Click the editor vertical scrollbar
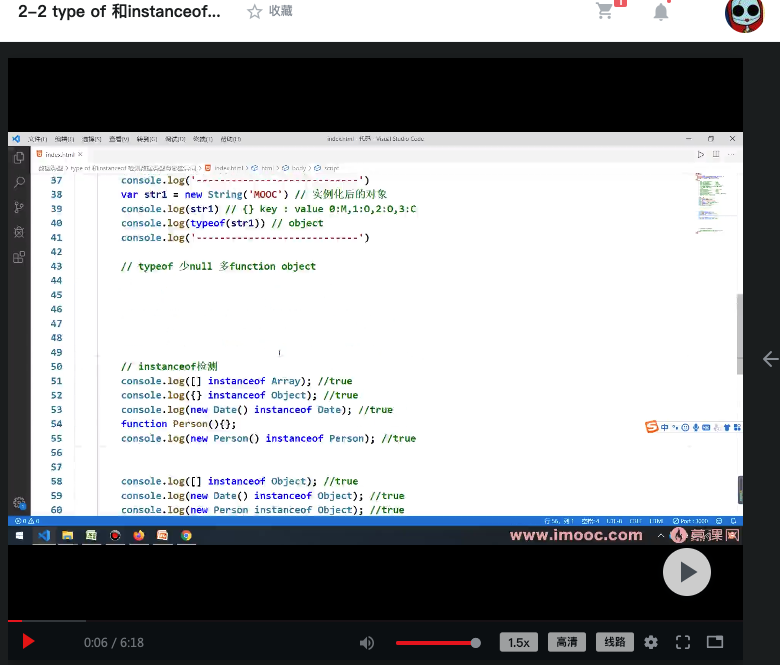Screen dimensions: 780x665 click(x=739, y=334)
